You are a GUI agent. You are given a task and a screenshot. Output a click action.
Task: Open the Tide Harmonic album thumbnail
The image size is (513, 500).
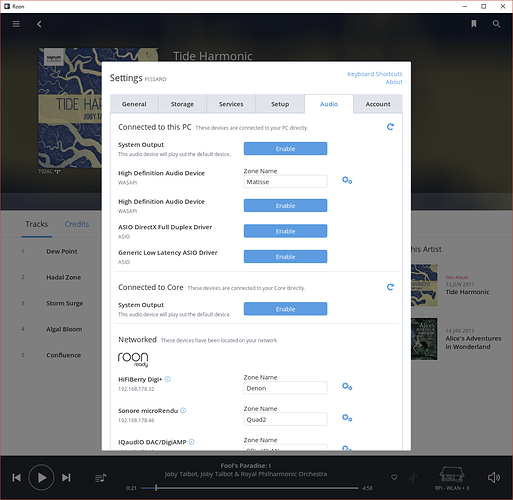[x=424, y=285]
